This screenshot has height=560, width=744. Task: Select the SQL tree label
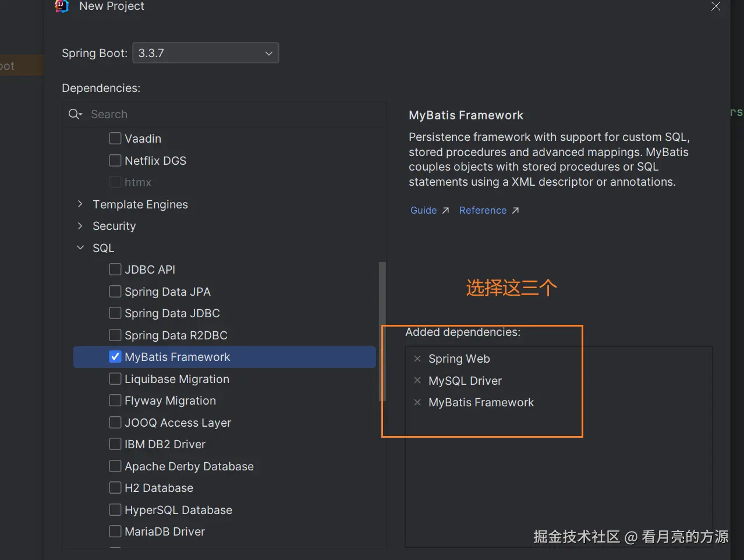[x=104, y=248]
